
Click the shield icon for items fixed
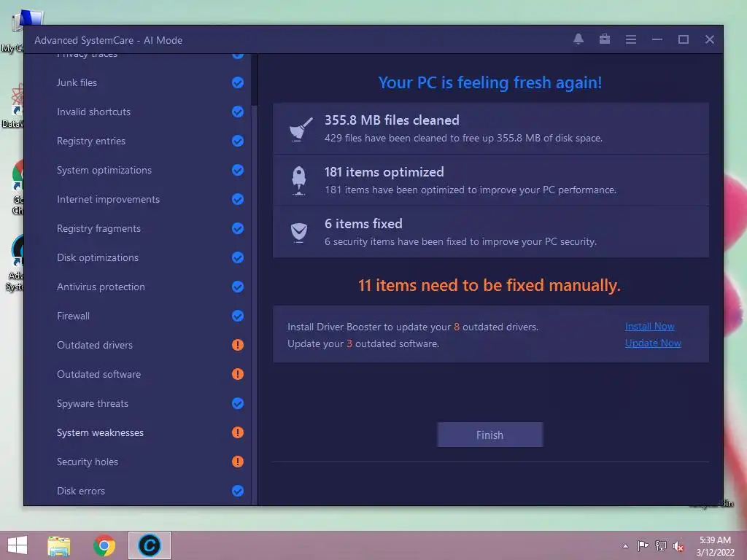point(298,233)
